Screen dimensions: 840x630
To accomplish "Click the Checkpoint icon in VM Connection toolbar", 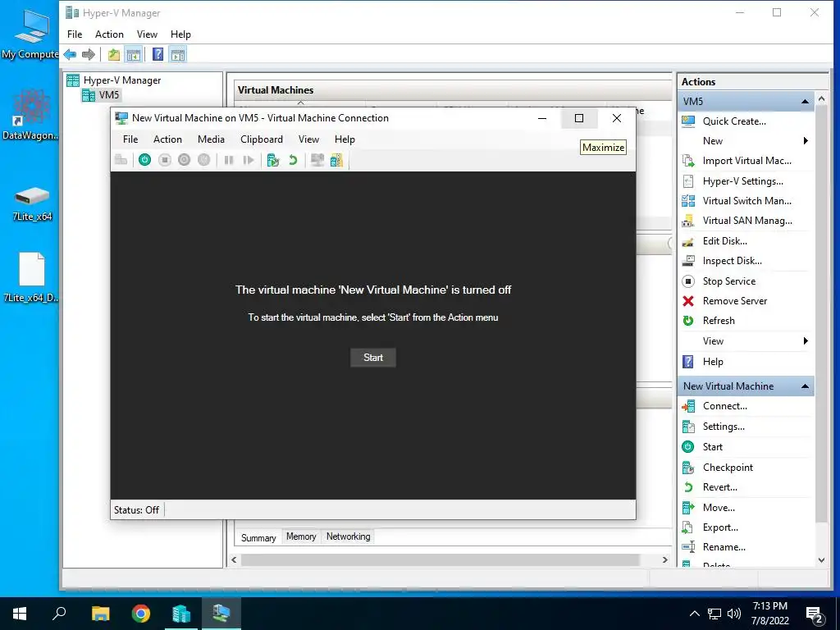I will click(x=273, y=160).
